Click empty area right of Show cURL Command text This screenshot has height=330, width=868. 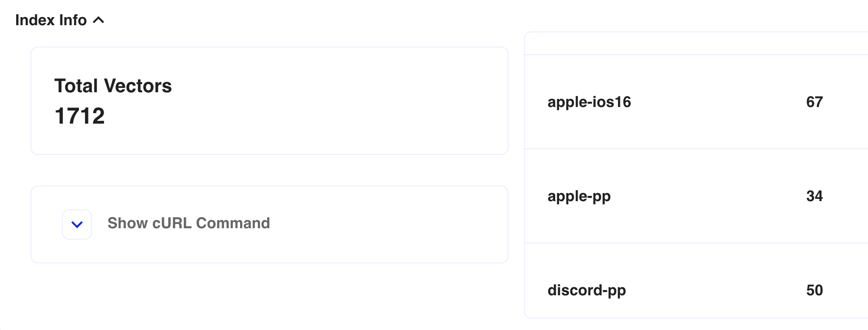coord(385,223)
